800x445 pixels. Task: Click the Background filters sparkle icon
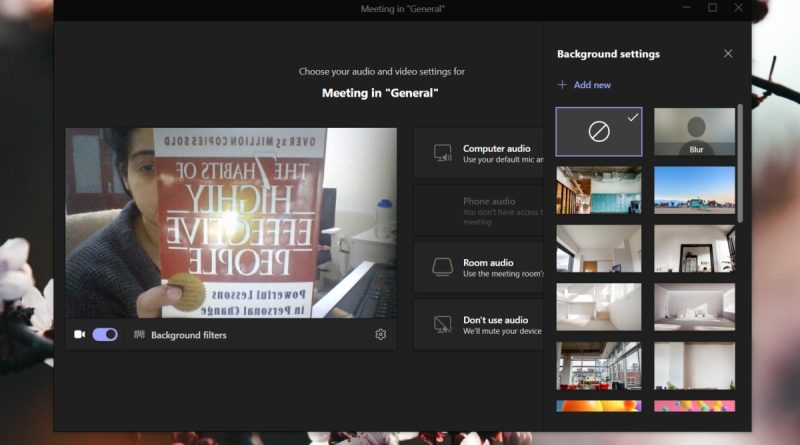pos(139,335)
